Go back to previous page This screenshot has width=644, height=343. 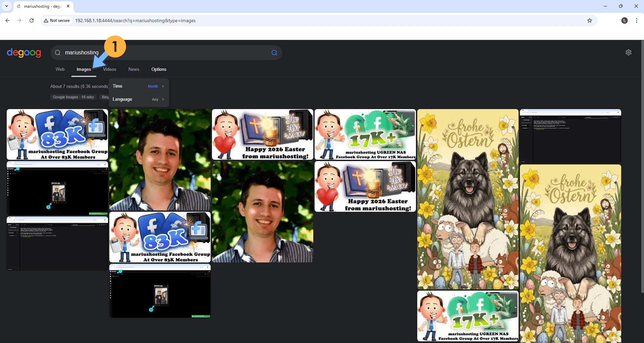click(7, 20)
